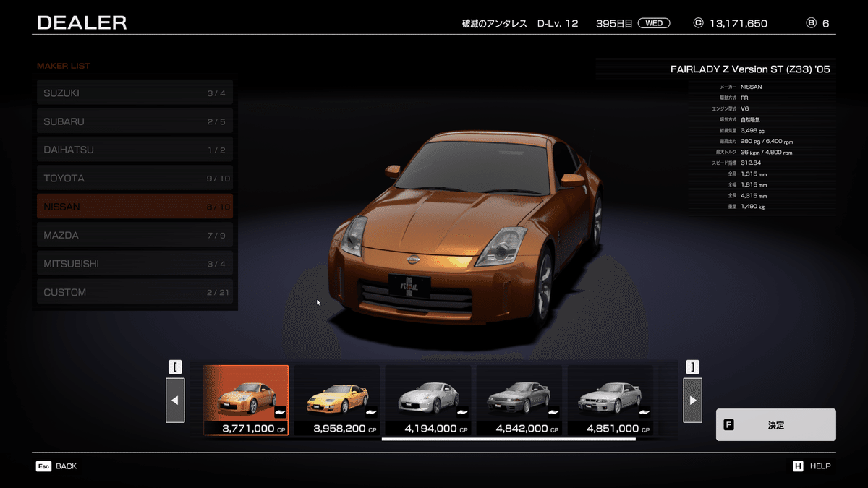Open the CUSTOM maker category

click(x=135, y=292)
